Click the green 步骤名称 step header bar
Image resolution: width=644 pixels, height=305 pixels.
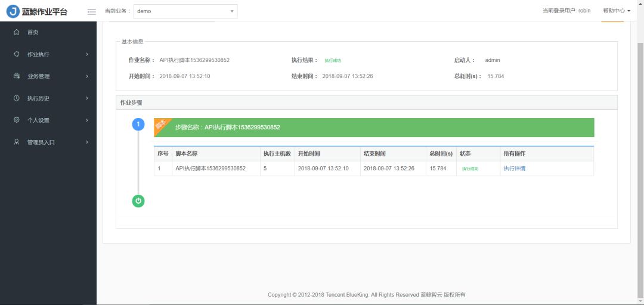[374, 127]
